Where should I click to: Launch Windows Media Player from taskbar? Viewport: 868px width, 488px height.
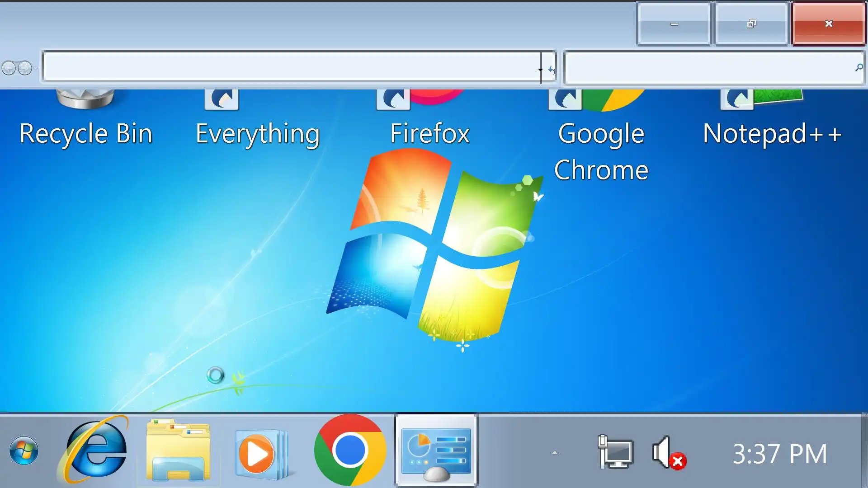(x=258, y=452)
